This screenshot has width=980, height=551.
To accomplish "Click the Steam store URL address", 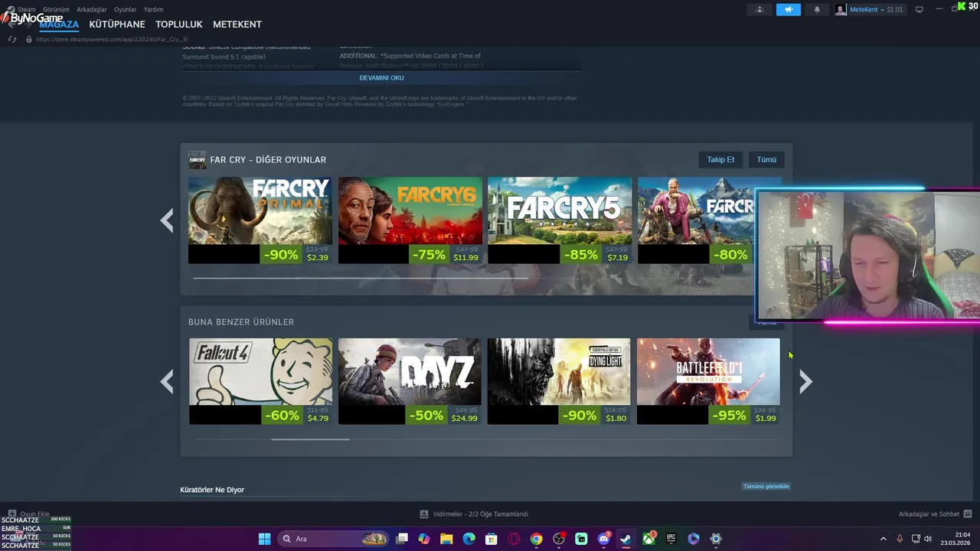I will coord(112,39).
